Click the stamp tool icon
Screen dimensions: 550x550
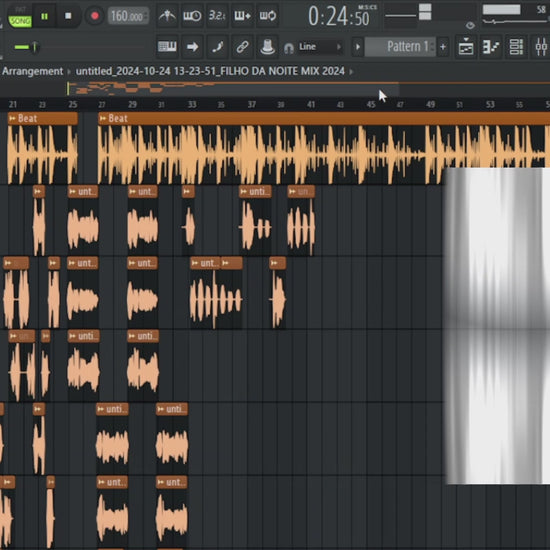[x=267, y=47]
